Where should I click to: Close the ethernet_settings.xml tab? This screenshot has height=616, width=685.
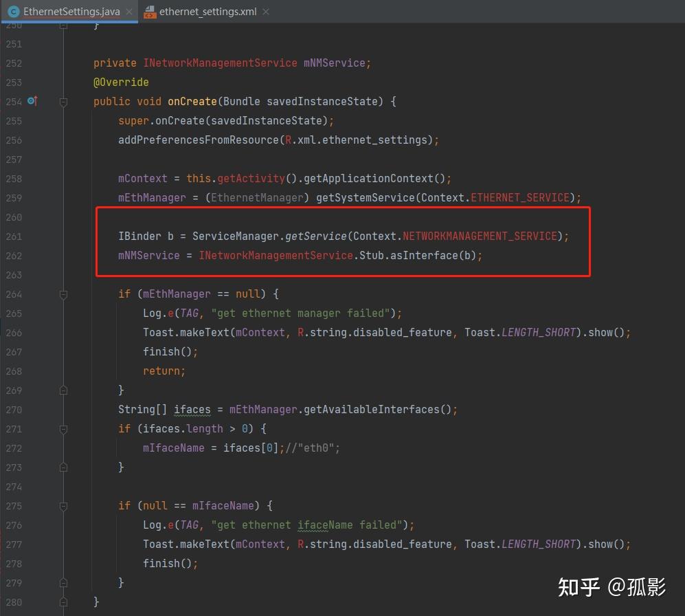click(x=265, y=12)
